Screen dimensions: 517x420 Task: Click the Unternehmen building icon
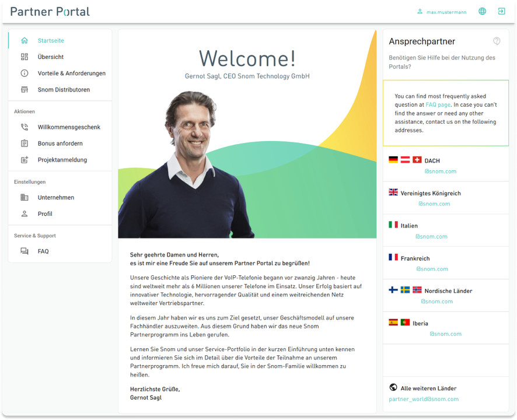tap(25, 198)
